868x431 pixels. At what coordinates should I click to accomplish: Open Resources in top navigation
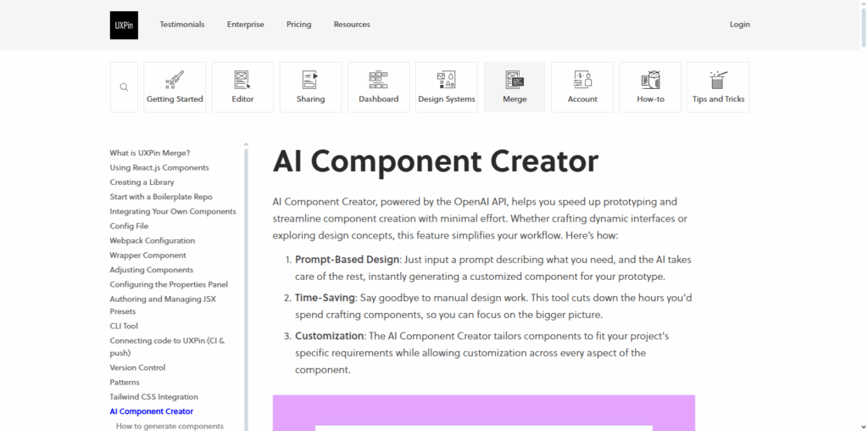pos(352,25)
